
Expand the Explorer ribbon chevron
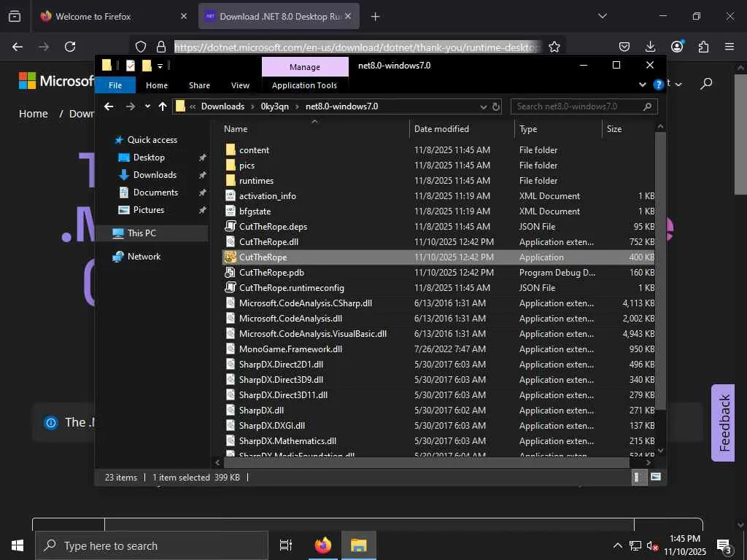point(643,85)
